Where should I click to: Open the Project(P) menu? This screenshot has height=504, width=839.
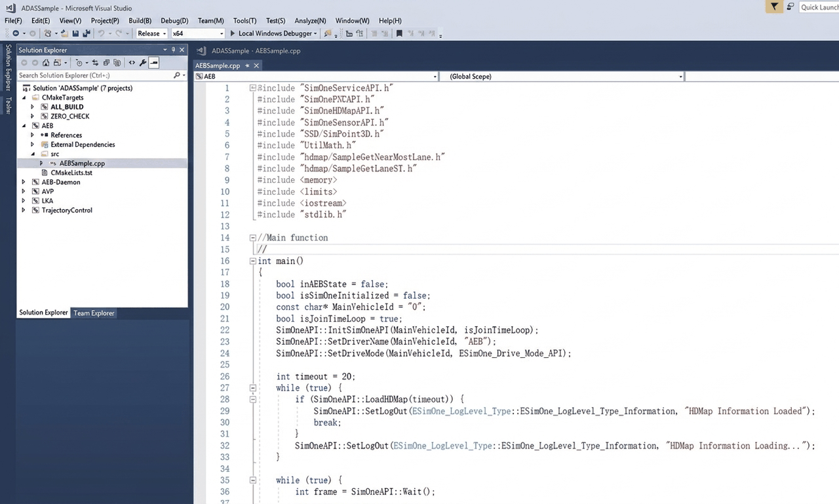(105, 21)
